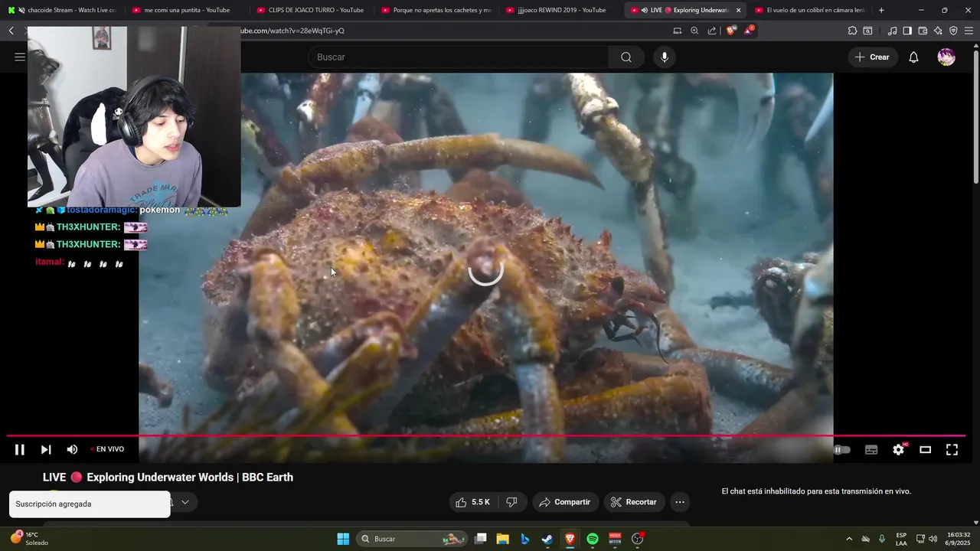Click the YouTube Buscar search field
The image size is (980, 551).
(x=459, y=57)
